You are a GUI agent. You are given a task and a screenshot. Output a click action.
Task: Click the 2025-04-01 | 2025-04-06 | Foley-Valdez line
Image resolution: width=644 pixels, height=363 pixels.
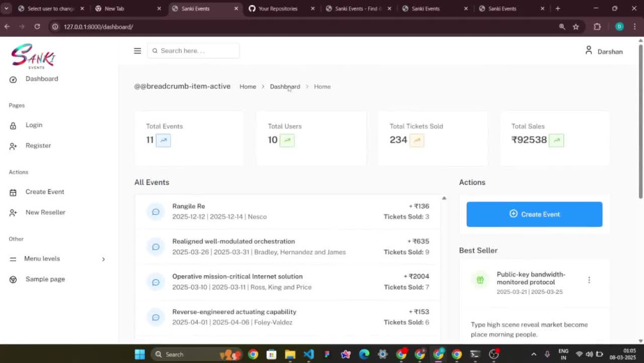point(232,322)
